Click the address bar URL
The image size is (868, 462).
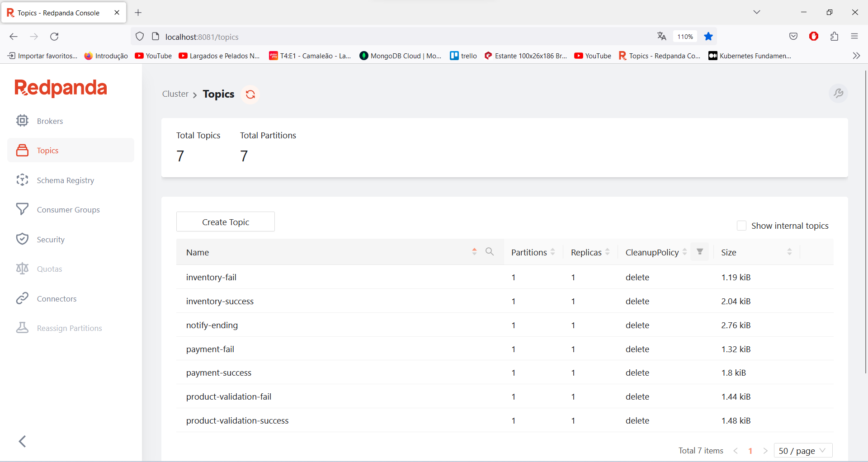202,37
